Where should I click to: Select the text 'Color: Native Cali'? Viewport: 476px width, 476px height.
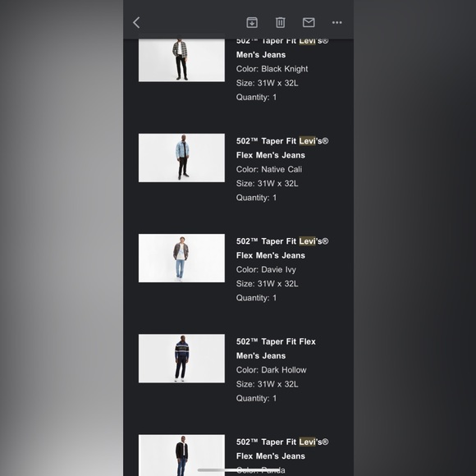click(269, 169)
